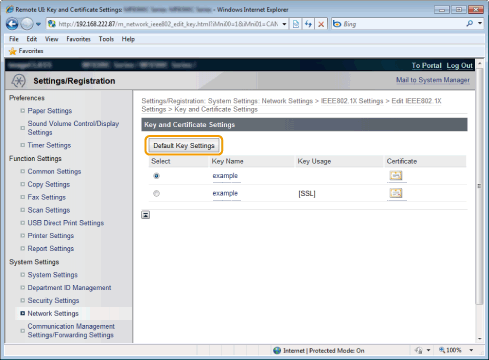The image size is (489, 360).
Task: Open the Tools menu
Action: pyautogui.click(x=106, y=39)
